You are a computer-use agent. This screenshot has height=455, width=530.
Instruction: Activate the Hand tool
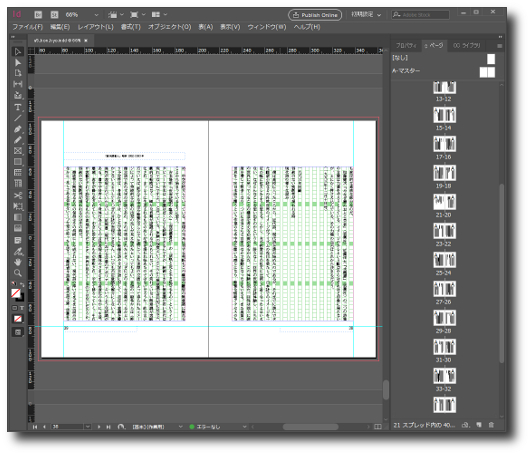click(18, 262)
